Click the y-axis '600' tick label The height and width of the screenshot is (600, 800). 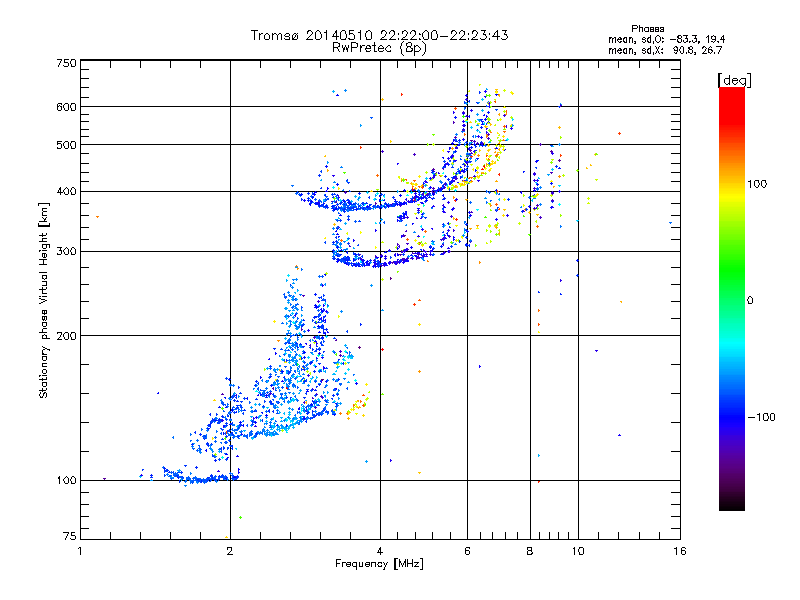pyautogui.click(x=66, y=107)
